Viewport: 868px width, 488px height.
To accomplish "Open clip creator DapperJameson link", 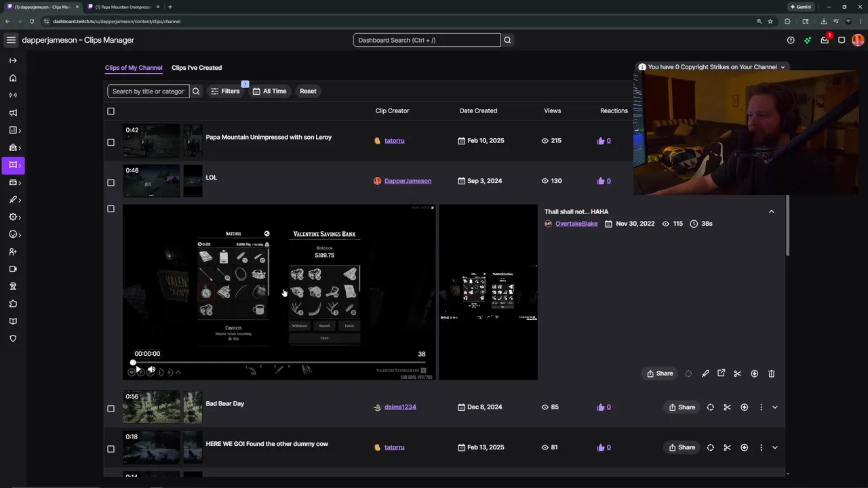I will [408, 181].
